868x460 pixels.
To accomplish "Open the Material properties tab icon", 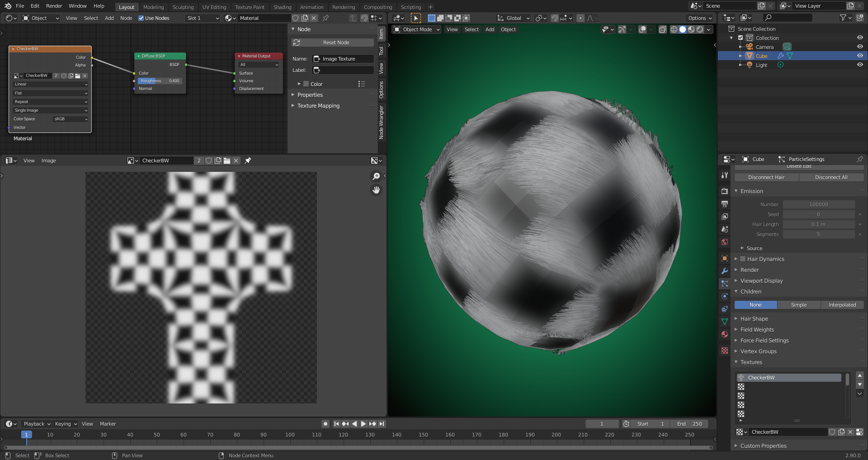I will click(725, 334).
